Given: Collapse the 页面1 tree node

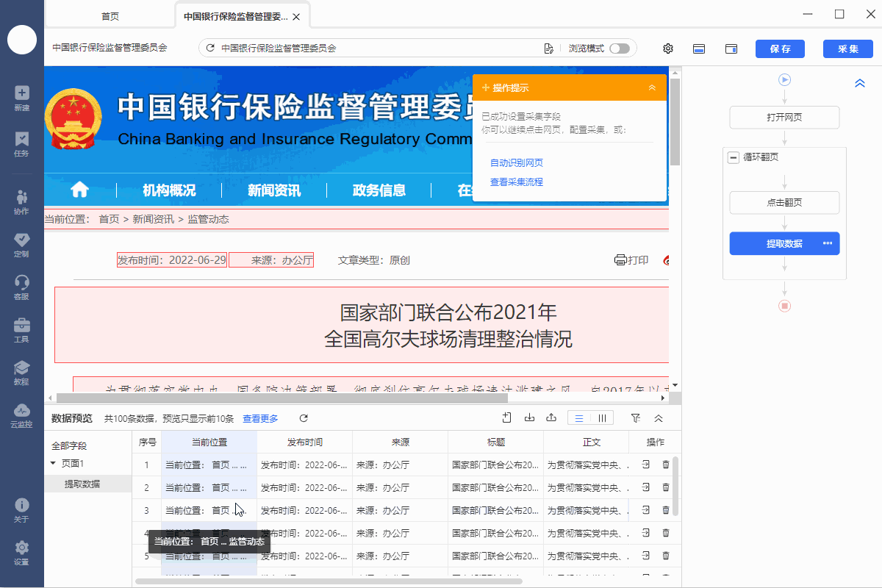Looking at the screenshot, I should (53, 464).
